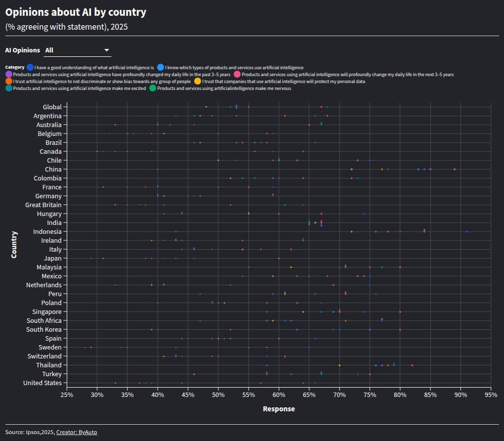Image resolution: width=504 pixels, height=441 pixels.
Task: Click the 'Germany' country label
Action: pos(48,196)
